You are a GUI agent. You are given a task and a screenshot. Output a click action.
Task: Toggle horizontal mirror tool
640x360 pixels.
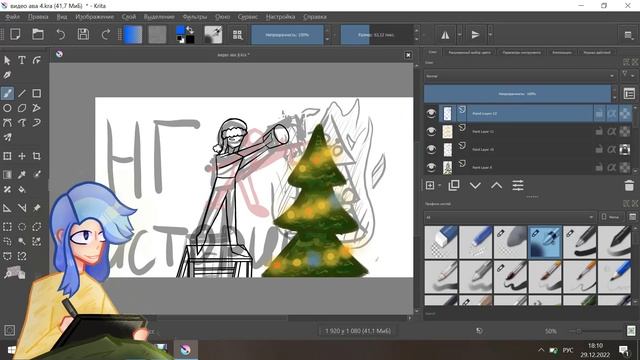pos(445,35)
